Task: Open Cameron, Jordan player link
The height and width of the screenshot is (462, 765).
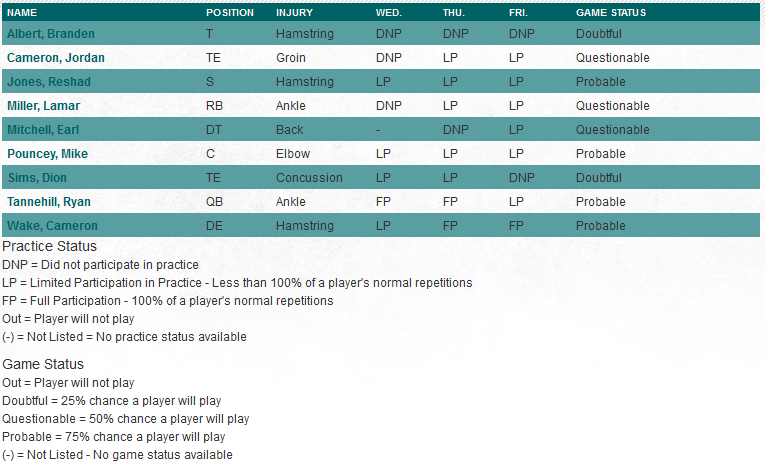Action: pyautogui.click(x=56, y=58)
